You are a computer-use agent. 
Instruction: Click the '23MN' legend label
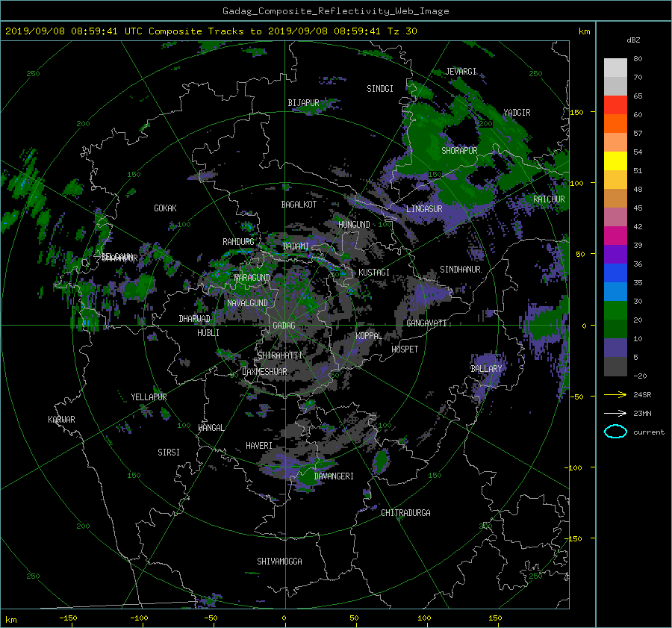pyautogui.click(x=642, y=413)
